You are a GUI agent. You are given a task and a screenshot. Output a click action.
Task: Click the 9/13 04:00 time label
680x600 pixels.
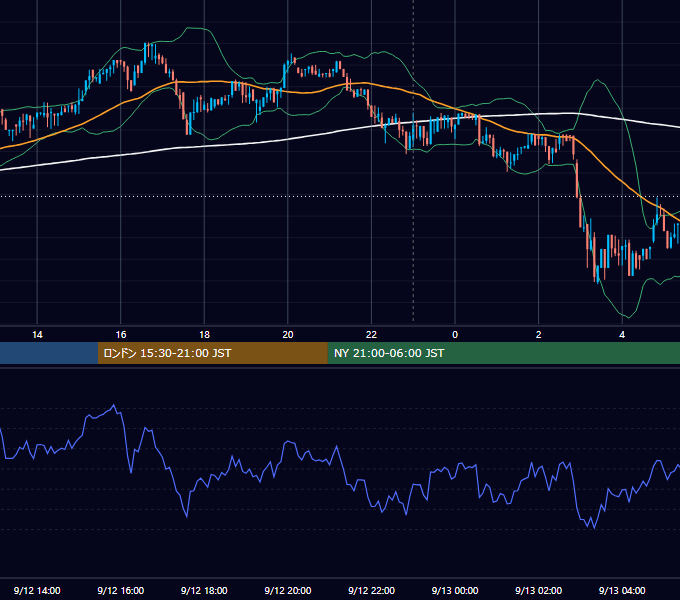(x=622, y=590)
